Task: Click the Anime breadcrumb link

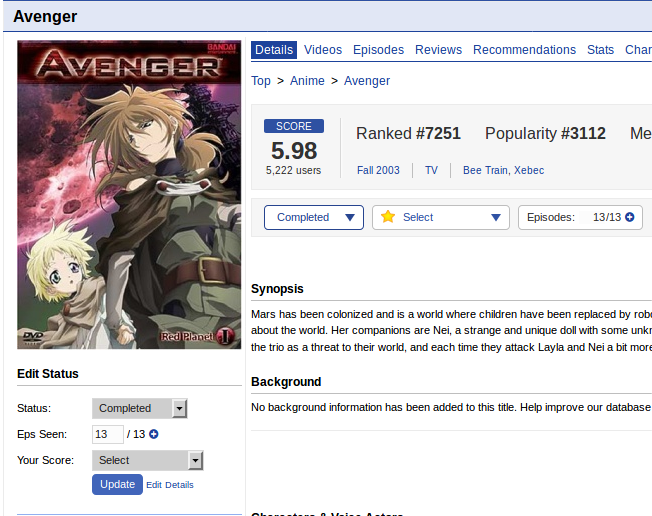Action: 307,81
